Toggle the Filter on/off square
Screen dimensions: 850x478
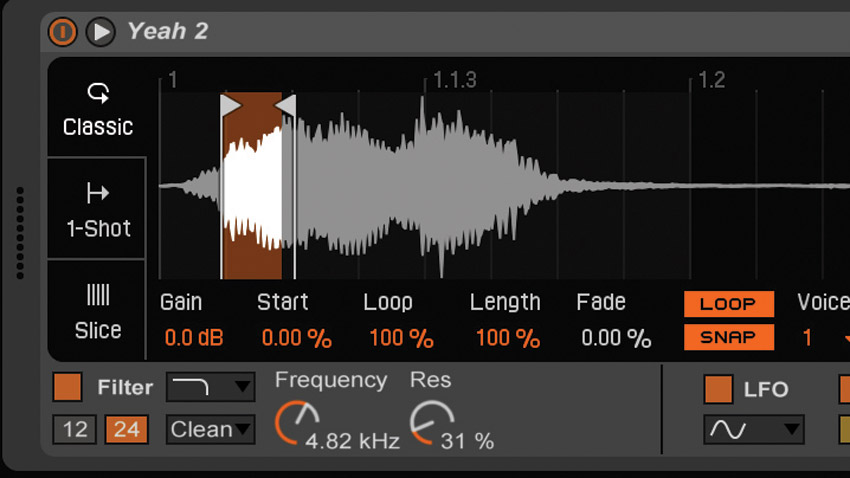[x=67, y=387]
